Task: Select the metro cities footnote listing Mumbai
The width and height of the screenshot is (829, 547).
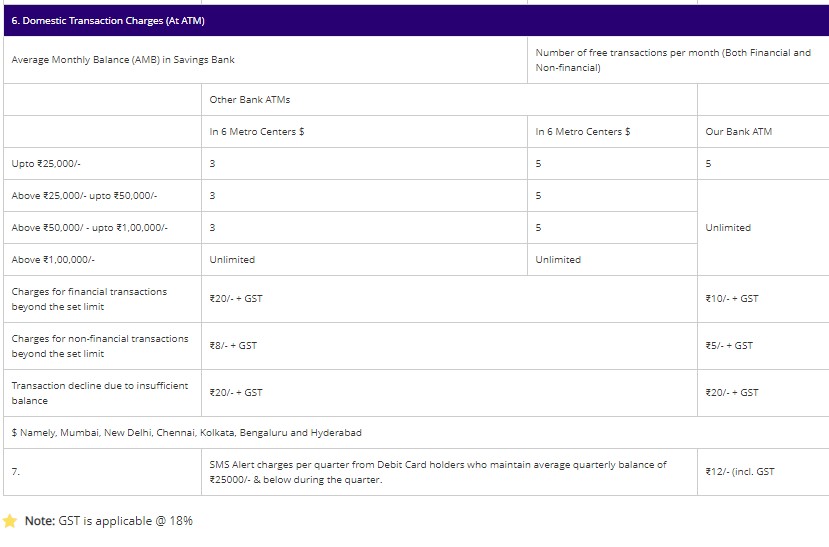Action: [x=186, y=433]
